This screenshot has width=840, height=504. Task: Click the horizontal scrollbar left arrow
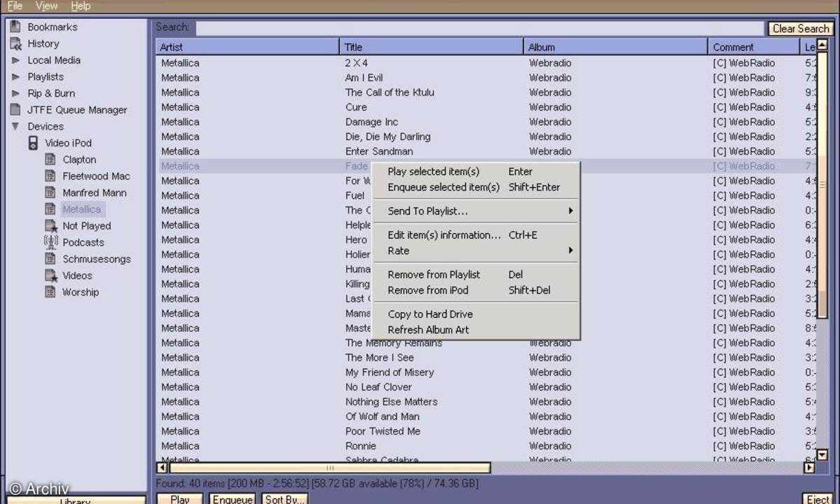click(x=162, y=467)
